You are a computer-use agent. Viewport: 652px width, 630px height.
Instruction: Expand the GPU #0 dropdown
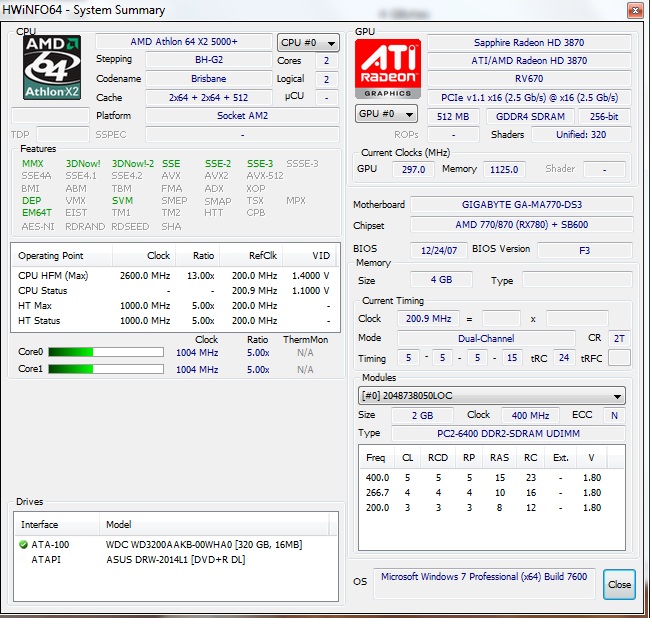(386, 114)
